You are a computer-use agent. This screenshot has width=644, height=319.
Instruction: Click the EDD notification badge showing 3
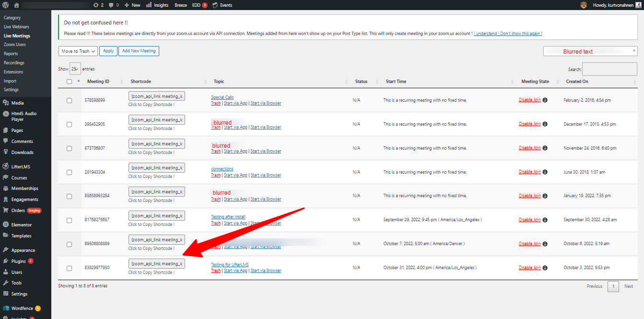click(x=205, y=5)
